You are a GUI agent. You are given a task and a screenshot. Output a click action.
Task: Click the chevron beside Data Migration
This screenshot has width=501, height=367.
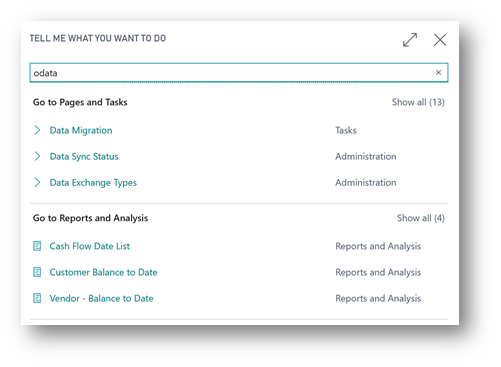(x=37, y=130)
